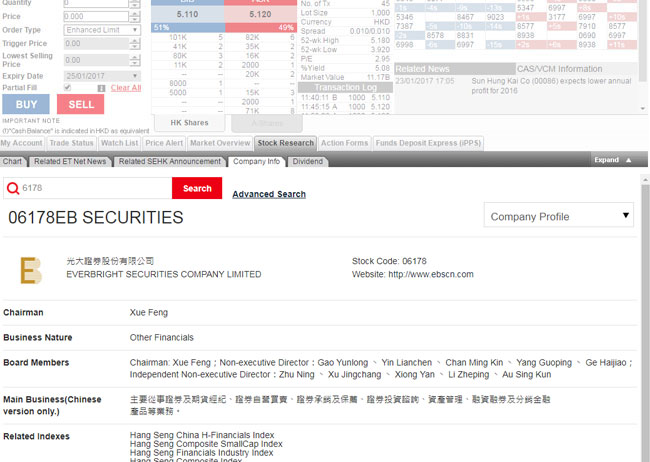
Task: Click the 06178EB SECURITIES heading
Action: coord(96,217)
